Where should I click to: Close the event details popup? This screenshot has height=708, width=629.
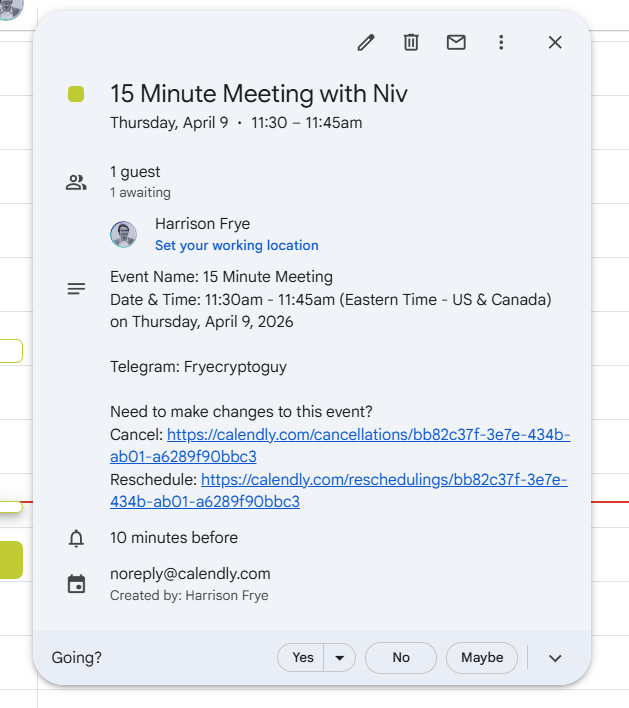point(555,42)
